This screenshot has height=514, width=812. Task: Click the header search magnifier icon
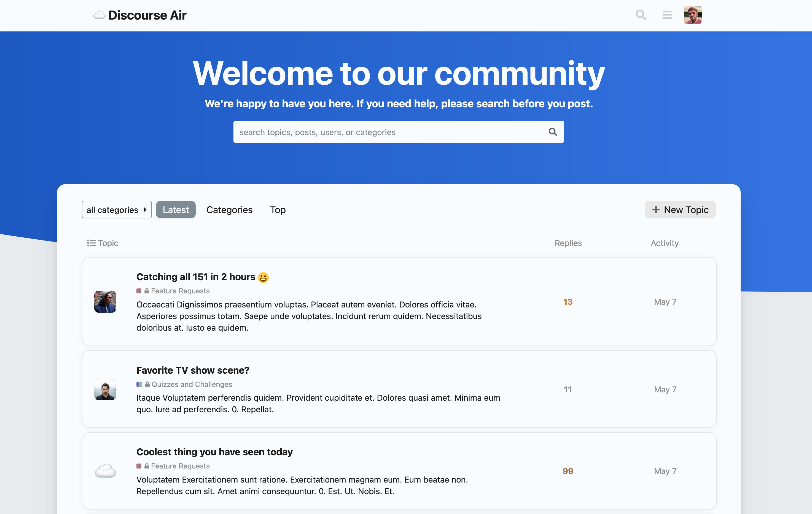click(x=640, y=15)
